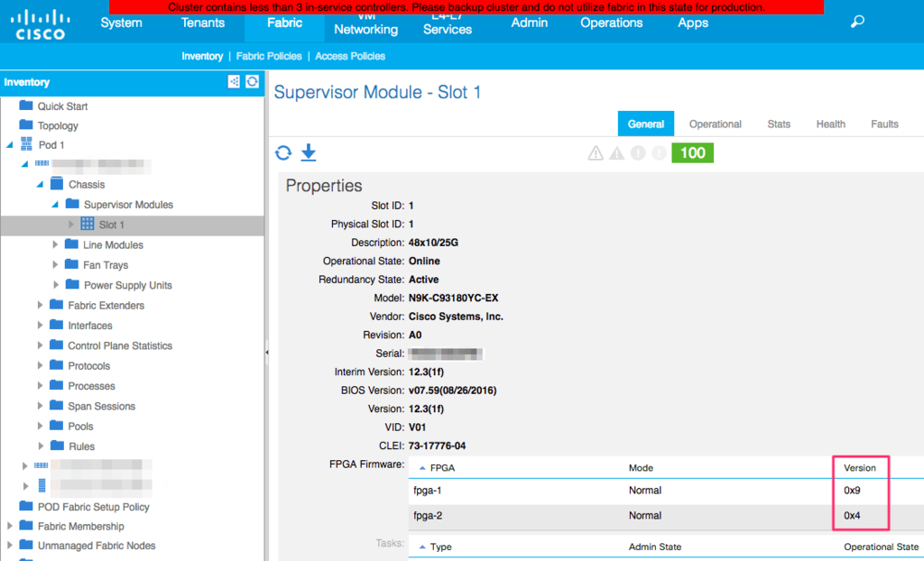Expand the Interfaces node
The width and height of the screenshot is (924, 561).
[40, 326]
